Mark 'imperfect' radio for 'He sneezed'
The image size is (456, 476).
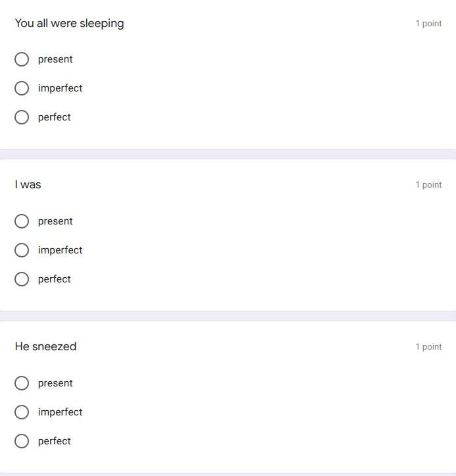pos(22,412)
